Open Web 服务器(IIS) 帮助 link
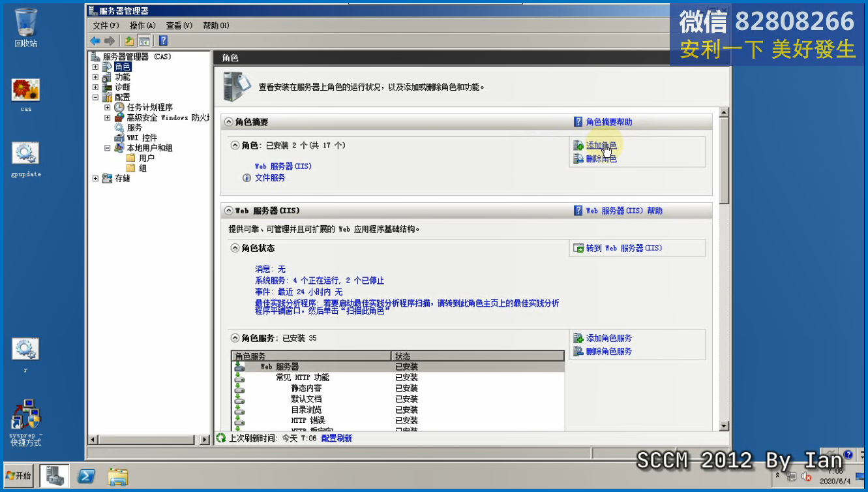The image size is (868, 492). point(624,211)
